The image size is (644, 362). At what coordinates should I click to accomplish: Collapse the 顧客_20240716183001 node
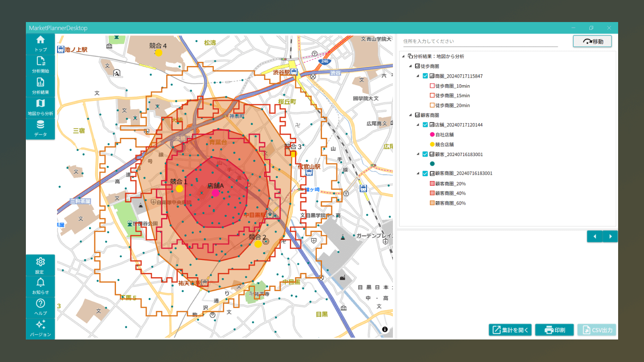coord(418,154)
